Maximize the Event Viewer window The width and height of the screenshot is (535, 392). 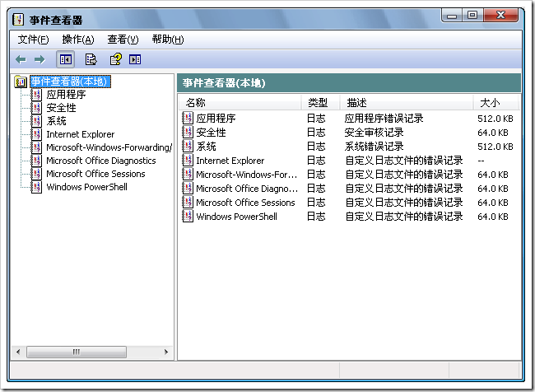click(472, 16)
